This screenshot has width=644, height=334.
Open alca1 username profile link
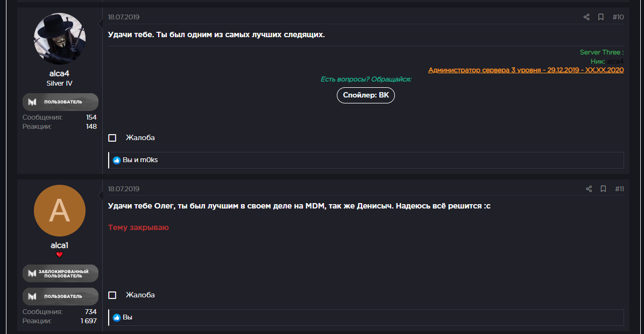pyautogui.click(x=60, y=245)
